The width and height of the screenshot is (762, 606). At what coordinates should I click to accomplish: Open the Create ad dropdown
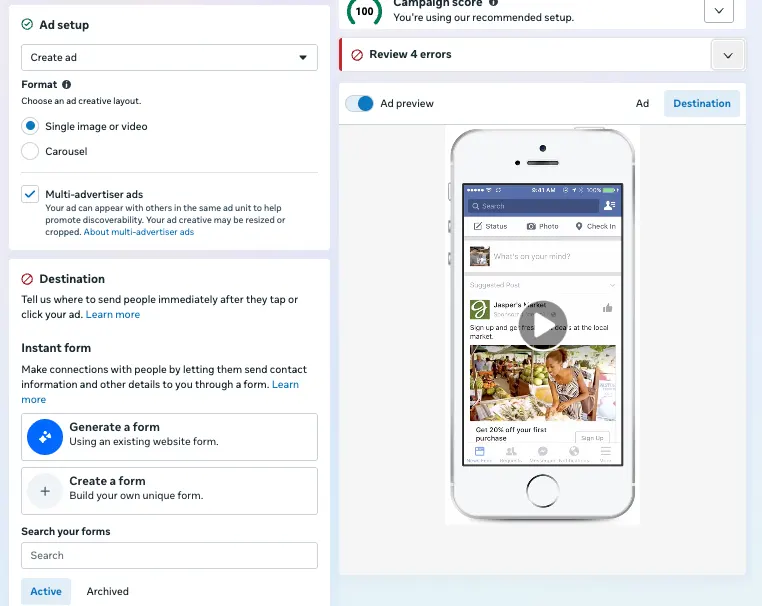pyautogui.click(x=169, y=57)
